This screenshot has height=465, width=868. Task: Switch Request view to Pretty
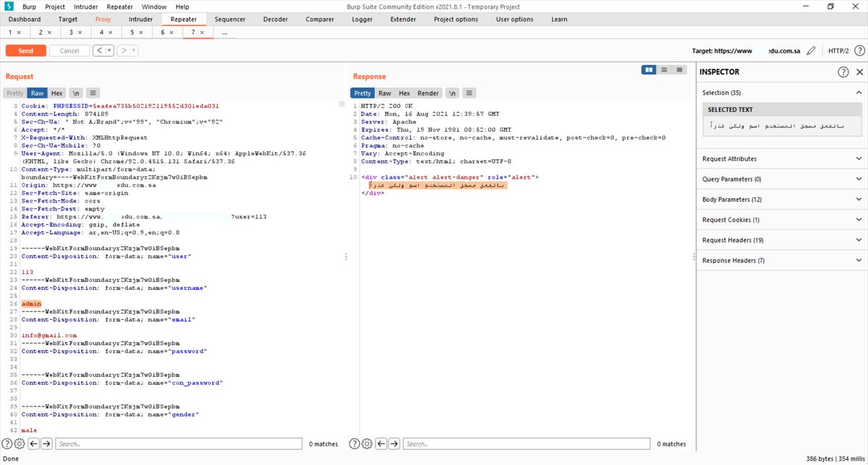[14, 93]
